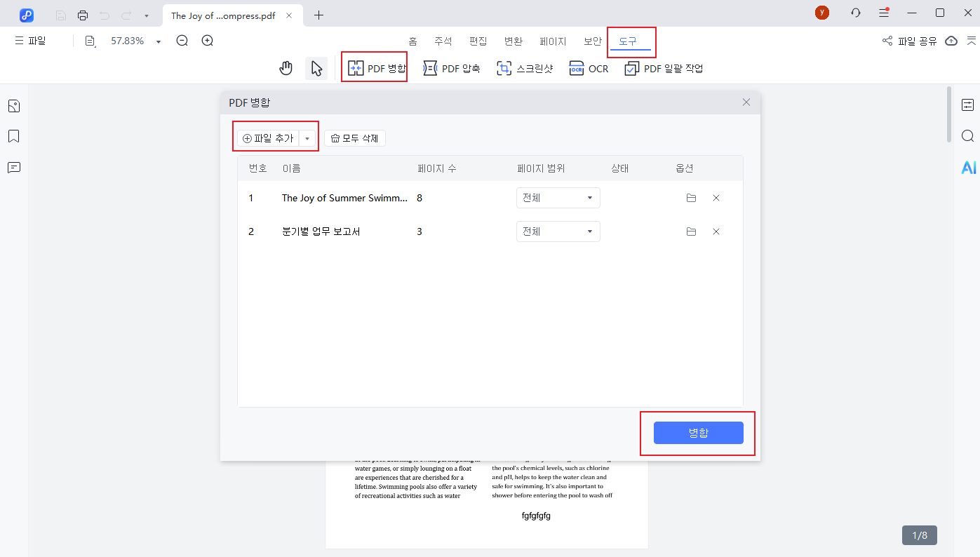Switch to the 변환 ribbon tab
Viewport: 980px width, 557px height.
click(514, 41)
